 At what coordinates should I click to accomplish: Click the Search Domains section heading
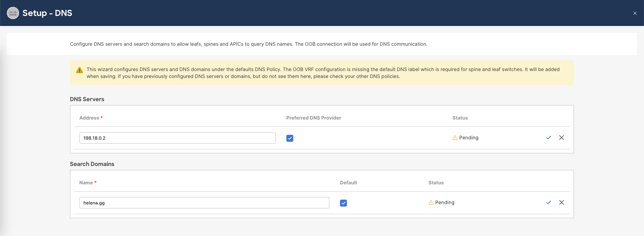92,164
